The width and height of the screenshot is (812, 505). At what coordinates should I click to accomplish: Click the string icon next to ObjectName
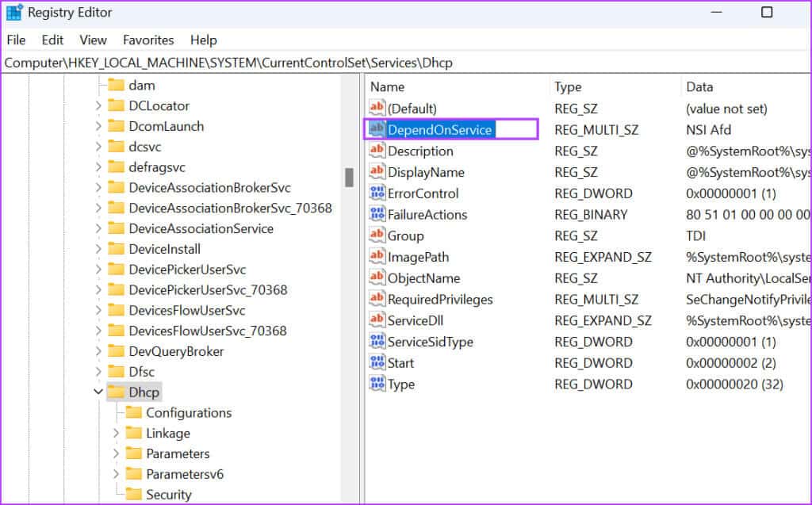(x=377, y=277)
